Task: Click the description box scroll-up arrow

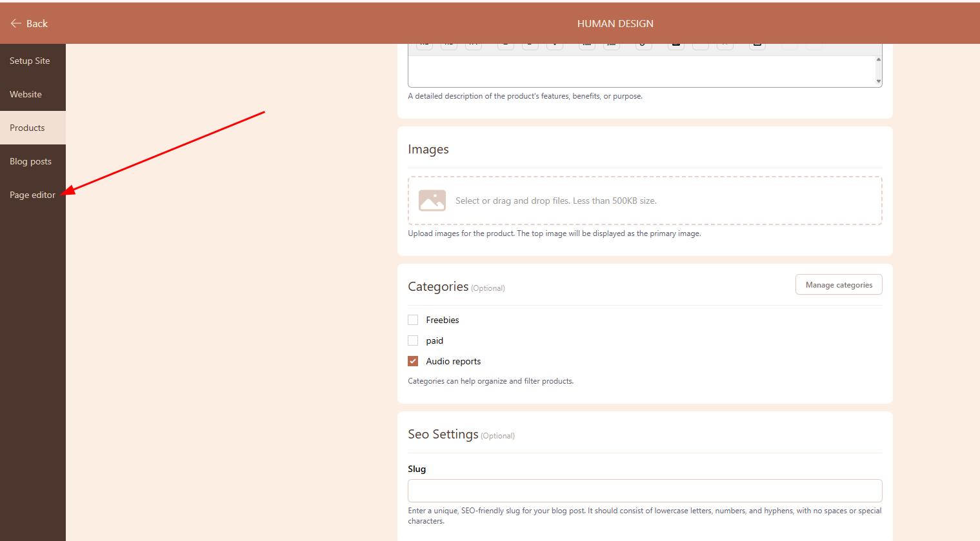Action: [878, 59]
